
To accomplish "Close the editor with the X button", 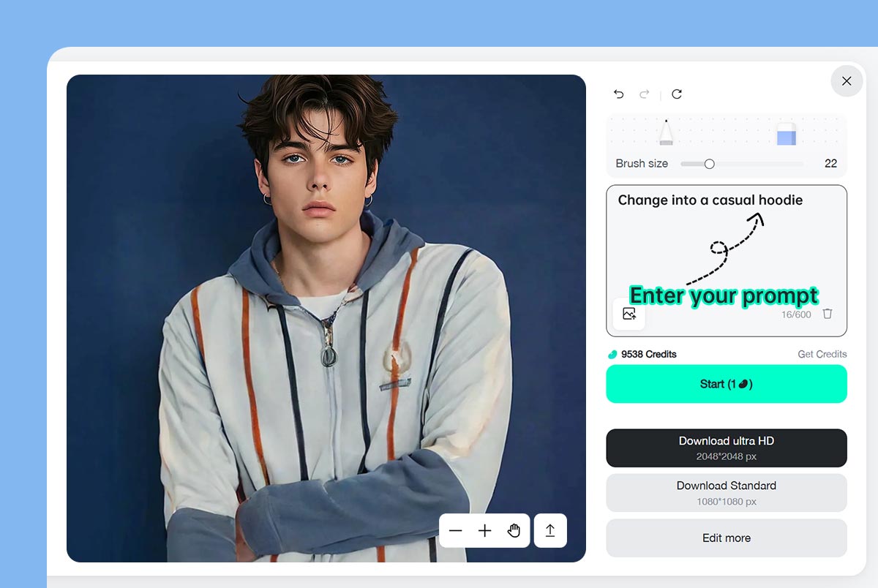I will [847, 81].
